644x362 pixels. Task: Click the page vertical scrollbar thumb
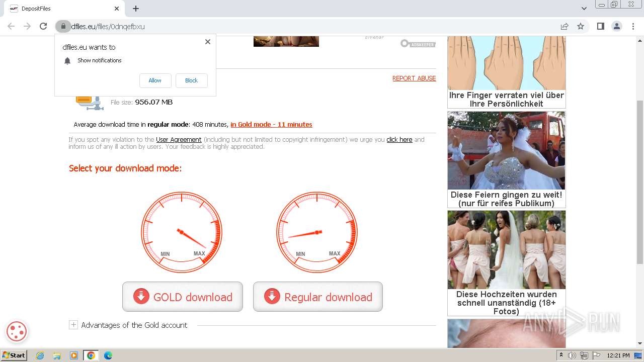[639, 182]
